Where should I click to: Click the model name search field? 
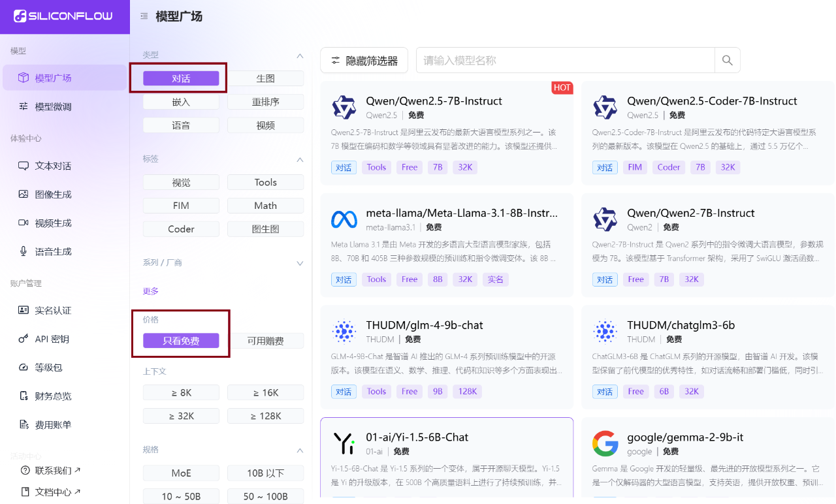pos(566,60)
